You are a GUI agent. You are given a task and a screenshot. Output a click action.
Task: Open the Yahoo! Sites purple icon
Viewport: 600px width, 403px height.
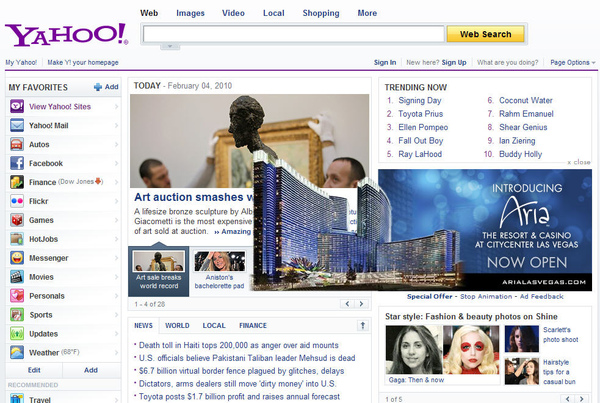17,106
